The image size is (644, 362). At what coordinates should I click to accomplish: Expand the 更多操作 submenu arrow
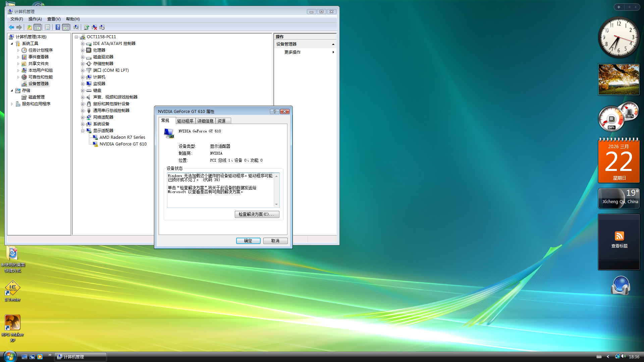point(333,52)
